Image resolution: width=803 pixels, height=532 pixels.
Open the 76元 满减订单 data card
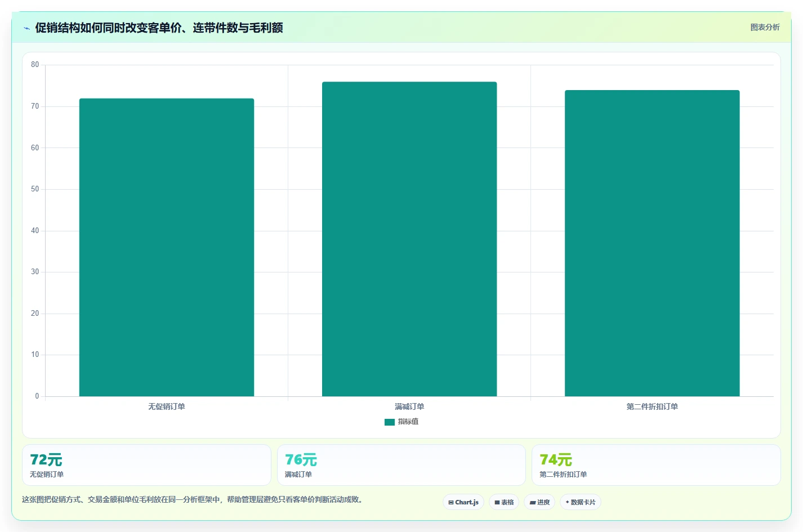click(401, 465)
